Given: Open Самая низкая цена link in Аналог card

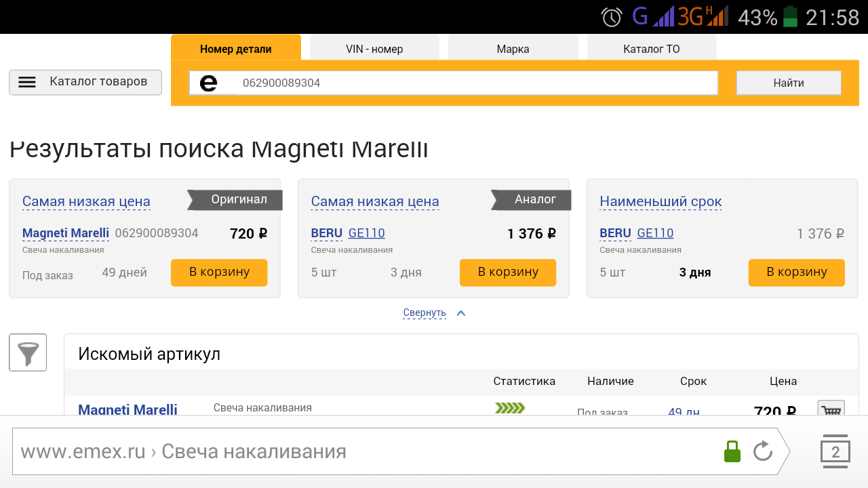Looking at the screenshot, I should (375, 201).
